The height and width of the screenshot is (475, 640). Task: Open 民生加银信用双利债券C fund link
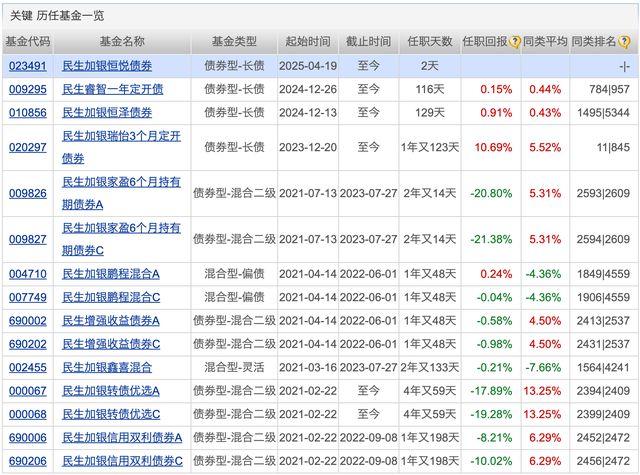(x=122, y=462)
